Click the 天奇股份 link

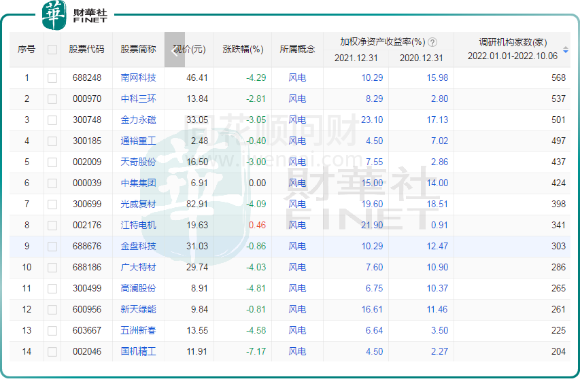[138, 162]
